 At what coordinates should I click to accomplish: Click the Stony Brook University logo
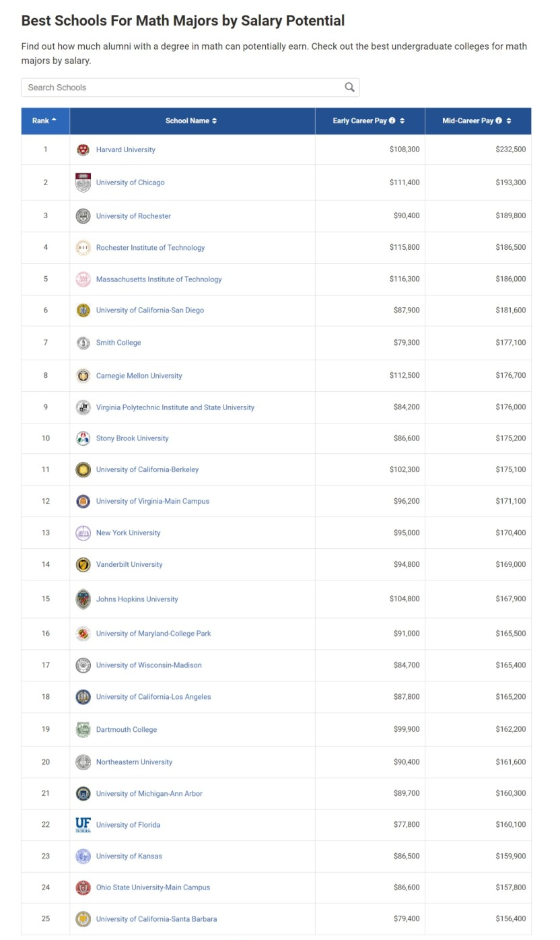click(x=83, y=438)
